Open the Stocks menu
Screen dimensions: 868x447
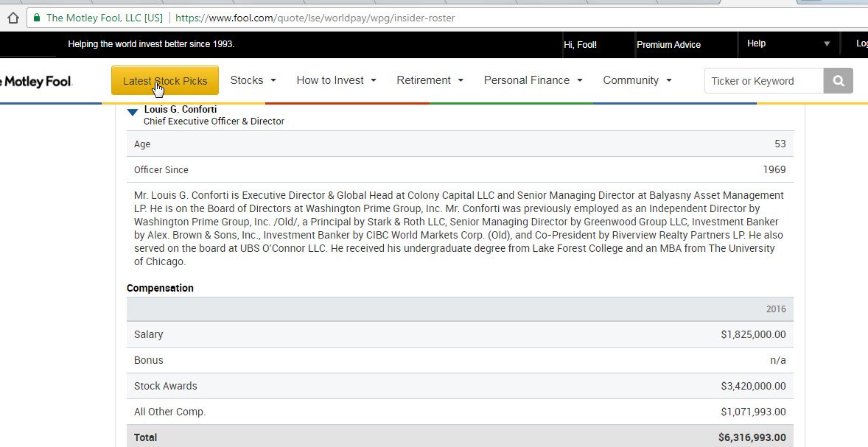[x=253, y=80]
